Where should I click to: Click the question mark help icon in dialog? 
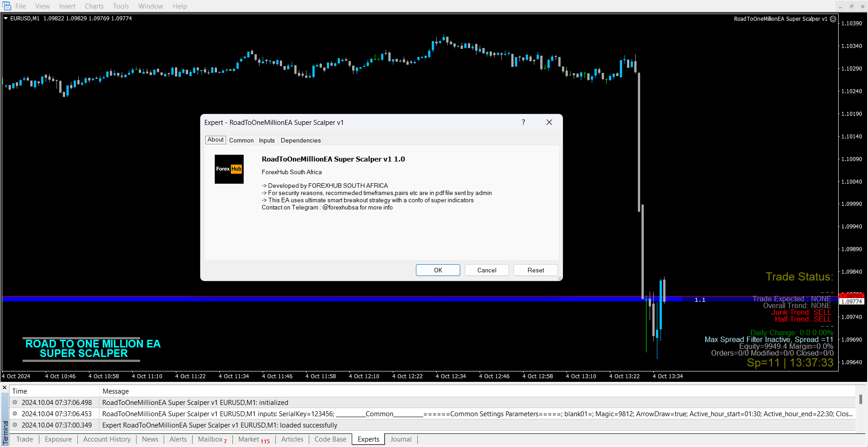523,123
